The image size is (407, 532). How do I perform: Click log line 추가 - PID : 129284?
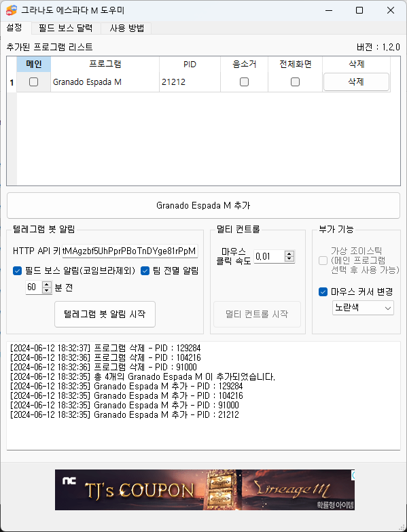coord(126,386)
